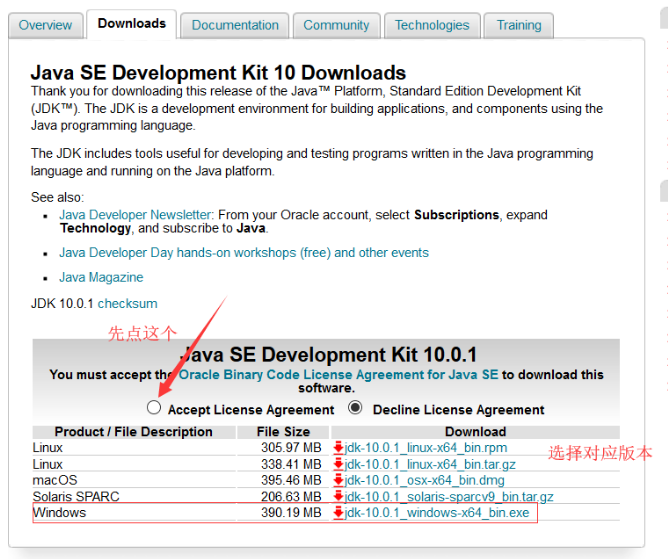
Task: Click the 305.97 MB file size cell
Action: [291, 448]
